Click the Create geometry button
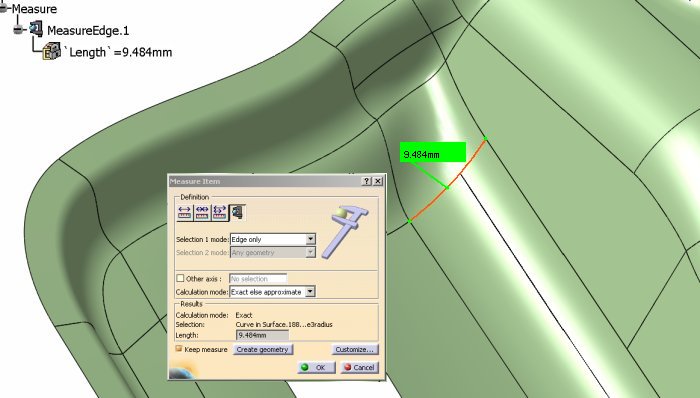700x398 pixels. tap(263, 349)
